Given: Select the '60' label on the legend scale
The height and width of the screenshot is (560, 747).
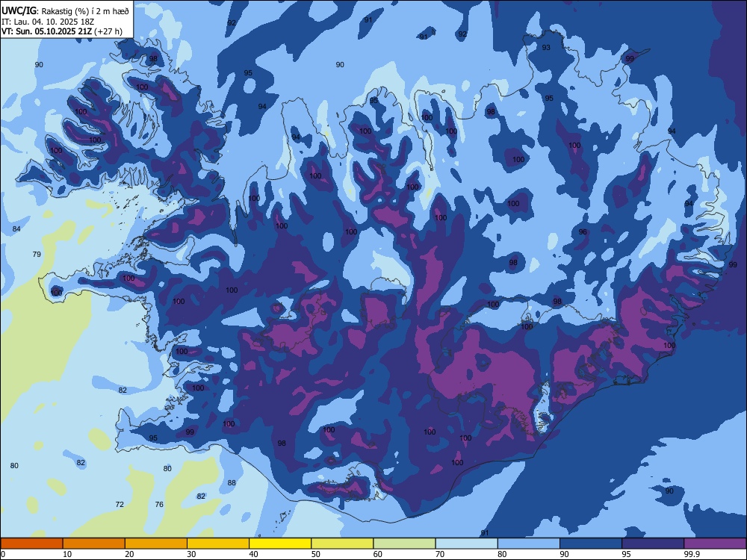Looking at the screenshot, I should (378, 554).
